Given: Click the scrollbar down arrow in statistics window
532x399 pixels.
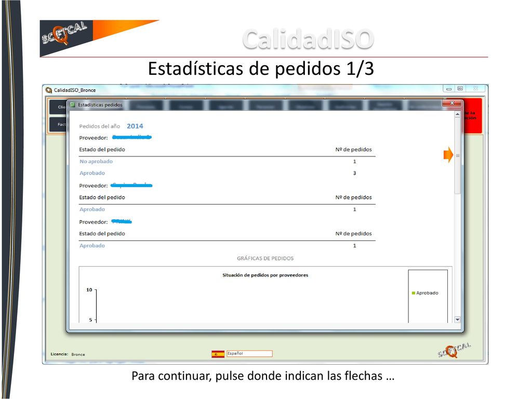Looking at the screenshot, I should (x=457, y=320).
